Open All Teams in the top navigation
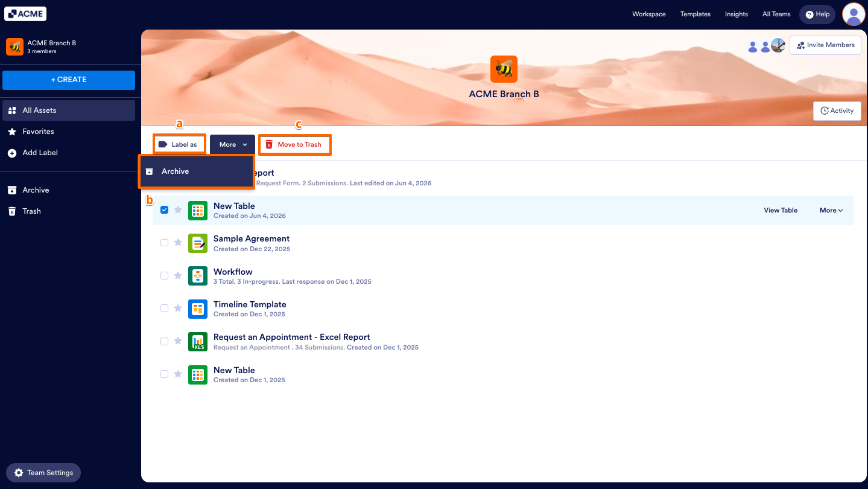The width and height of the screenshot is (868, 489). (776, 14)
